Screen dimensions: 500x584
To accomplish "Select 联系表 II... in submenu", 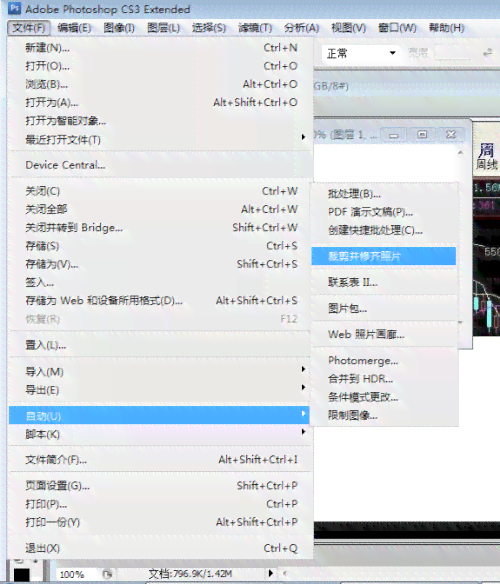I will 384,282.
